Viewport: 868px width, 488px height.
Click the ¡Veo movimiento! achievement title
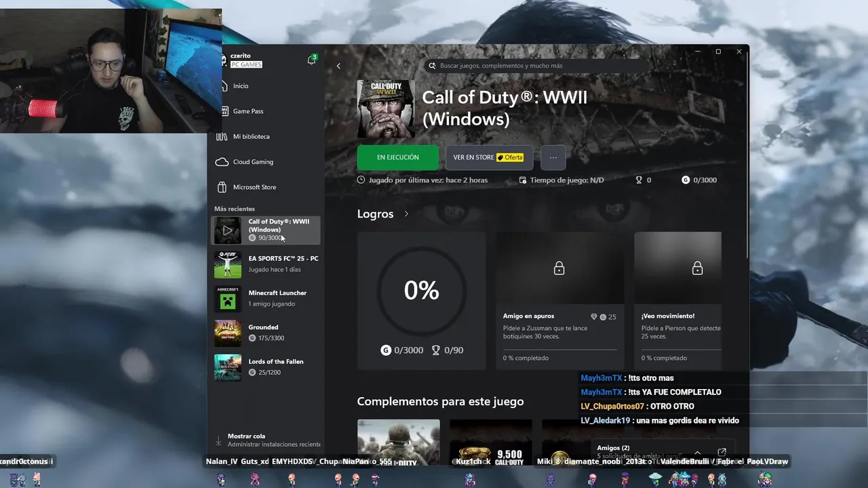coord(668,316)
